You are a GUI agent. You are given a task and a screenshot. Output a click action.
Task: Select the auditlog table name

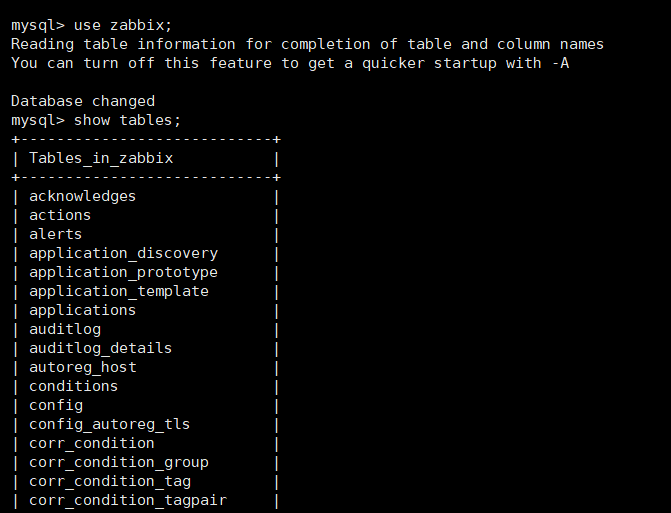(65, 329)
